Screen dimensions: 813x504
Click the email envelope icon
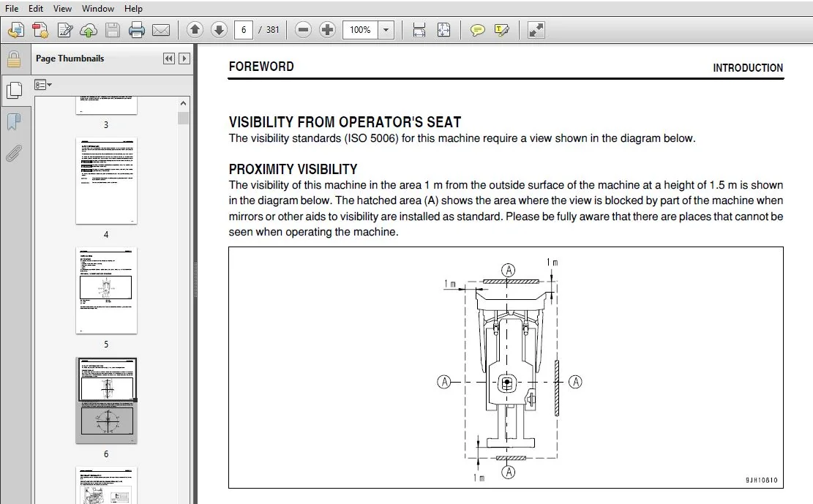pyautogui.click(x=161, y=30)
